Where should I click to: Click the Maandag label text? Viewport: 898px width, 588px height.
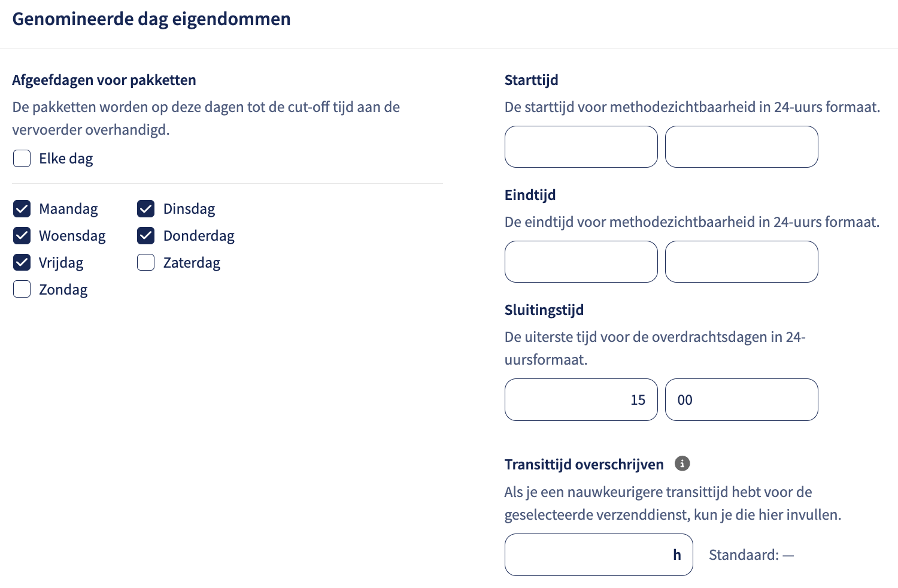(x=68, y=209)
